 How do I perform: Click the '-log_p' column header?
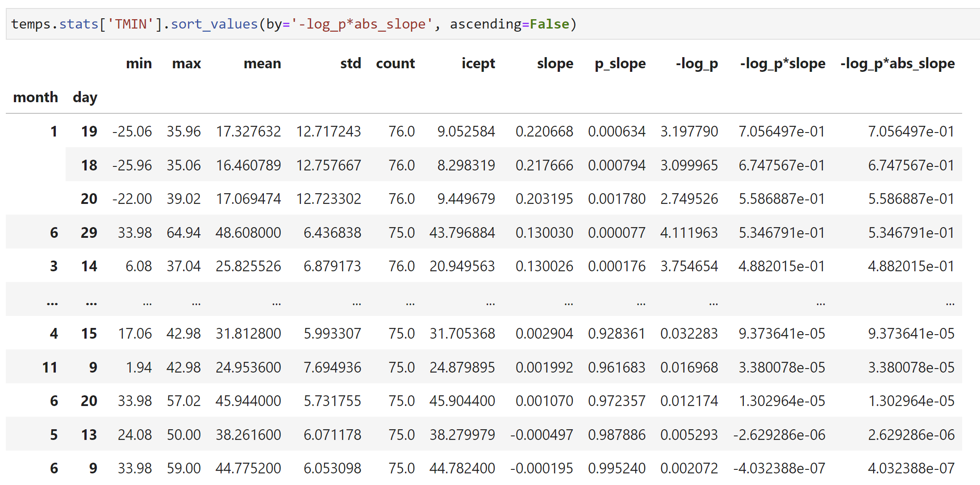click(x=696, y=63)
